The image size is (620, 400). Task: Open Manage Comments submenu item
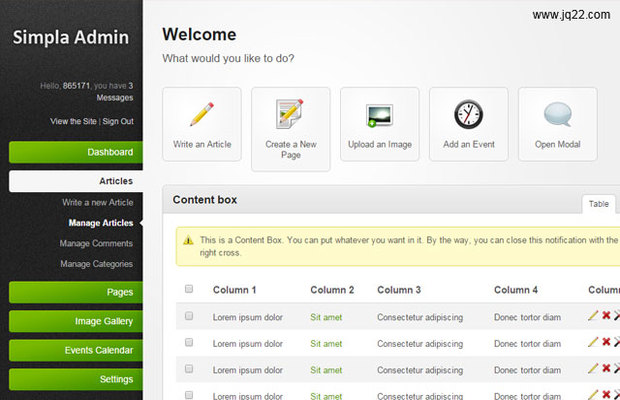[96, 243]
